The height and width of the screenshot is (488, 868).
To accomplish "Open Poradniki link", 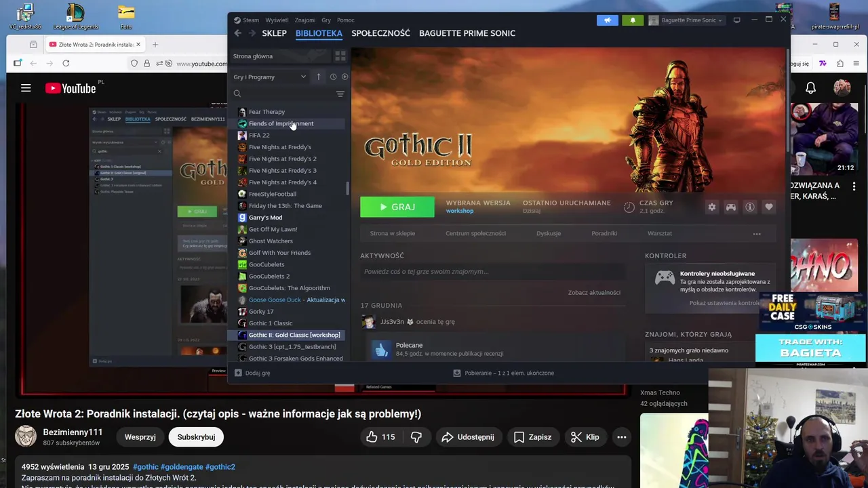I will pos(604,233).
